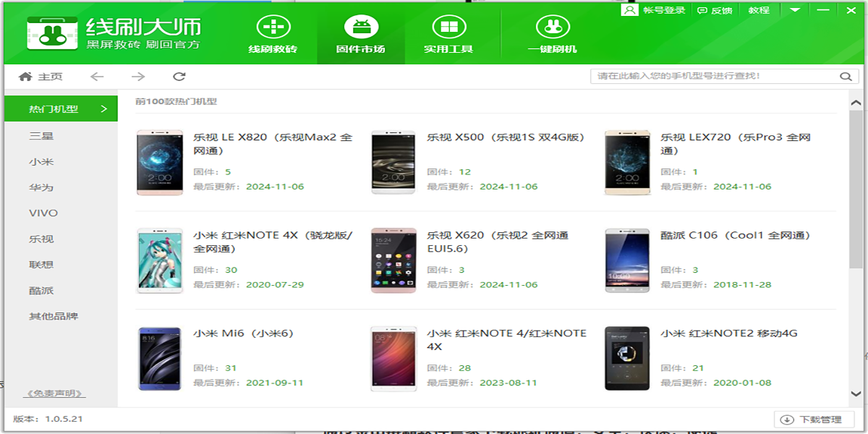Switch to the 固件市场 tab
The width and height of the screenshot is (868, 434).
[360, 34]
